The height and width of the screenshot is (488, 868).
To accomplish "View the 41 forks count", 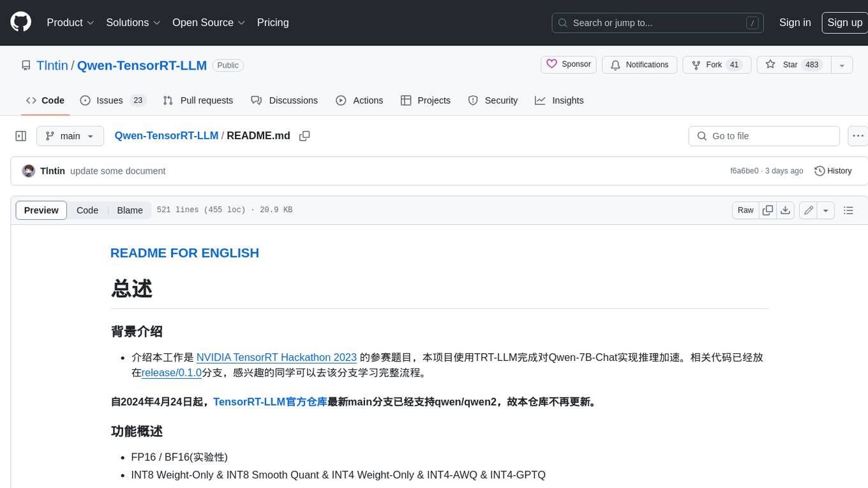I will 734,65.
